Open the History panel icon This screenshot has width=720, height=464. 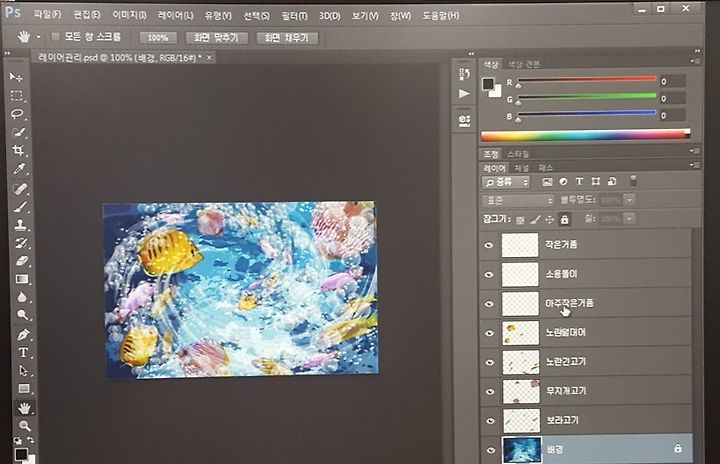464,74
